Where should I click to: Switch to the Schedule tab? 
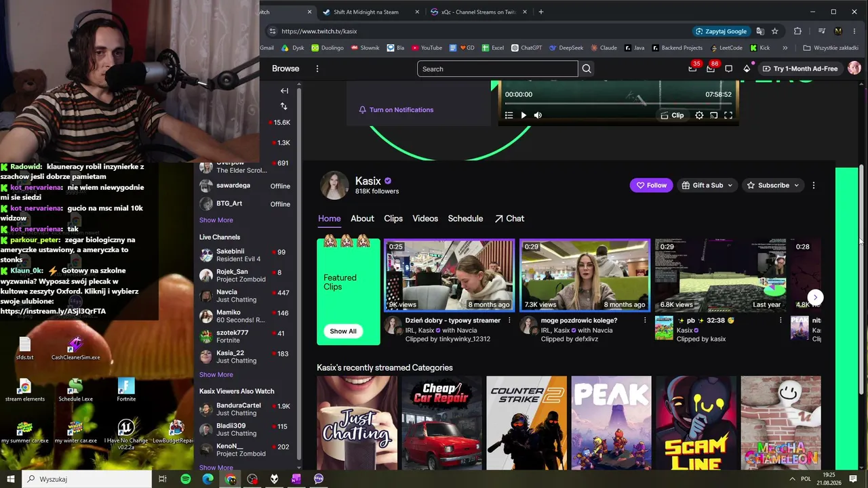click(465, 218)
